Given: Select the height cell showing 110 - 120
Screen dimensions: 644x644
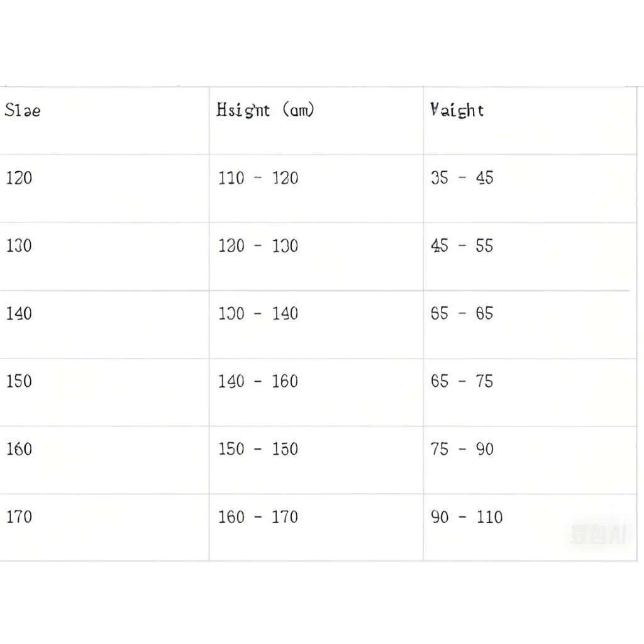Looking at the screenshot, I should click(316, 189).
